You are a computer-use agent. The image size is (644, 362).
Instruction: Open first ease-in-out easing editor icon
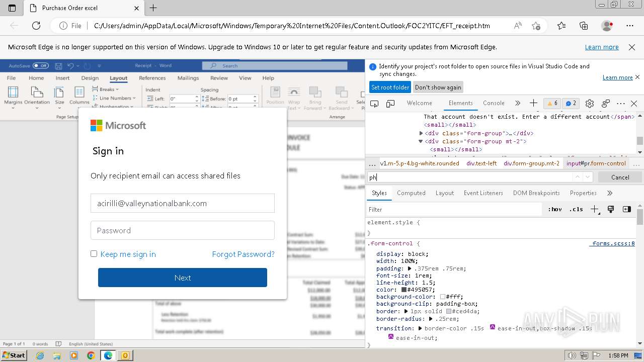tap(493, 328)
